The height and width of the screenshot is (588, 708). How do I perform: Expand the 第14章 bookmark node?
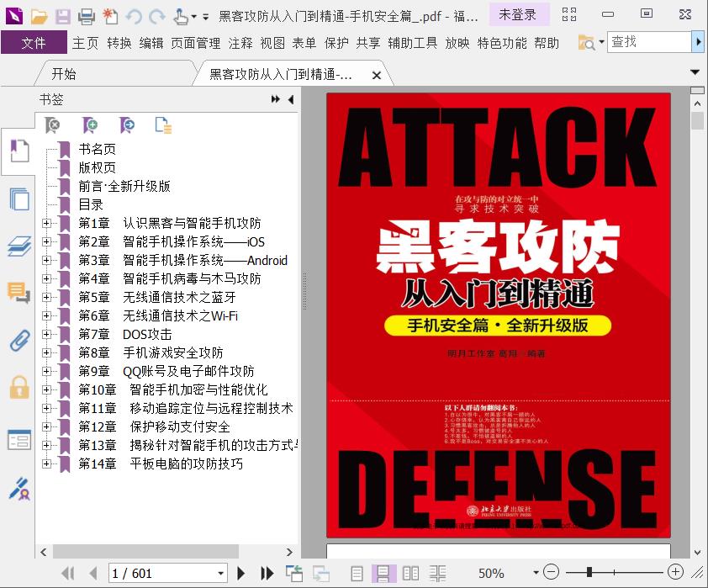click(46, 464)
